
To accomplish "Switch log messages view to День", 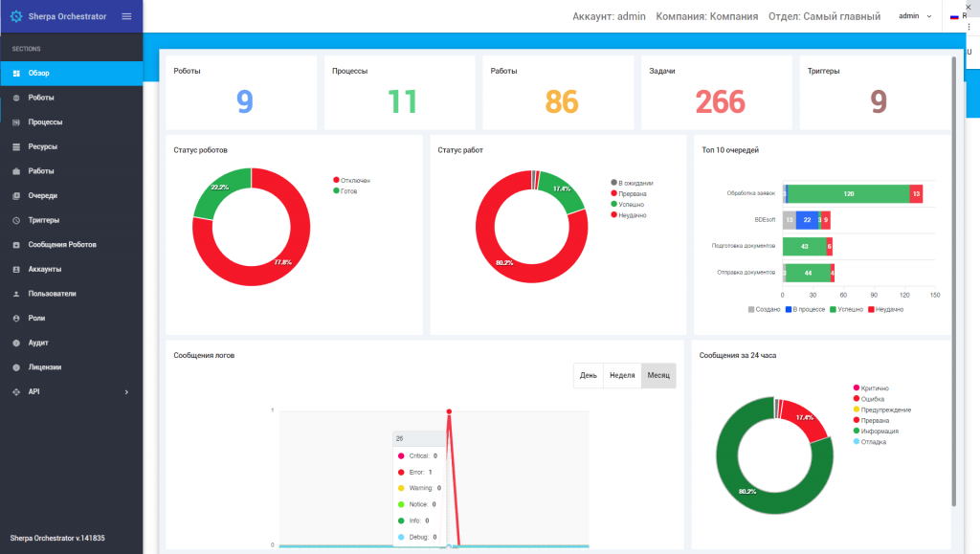I will click(589, 375).
